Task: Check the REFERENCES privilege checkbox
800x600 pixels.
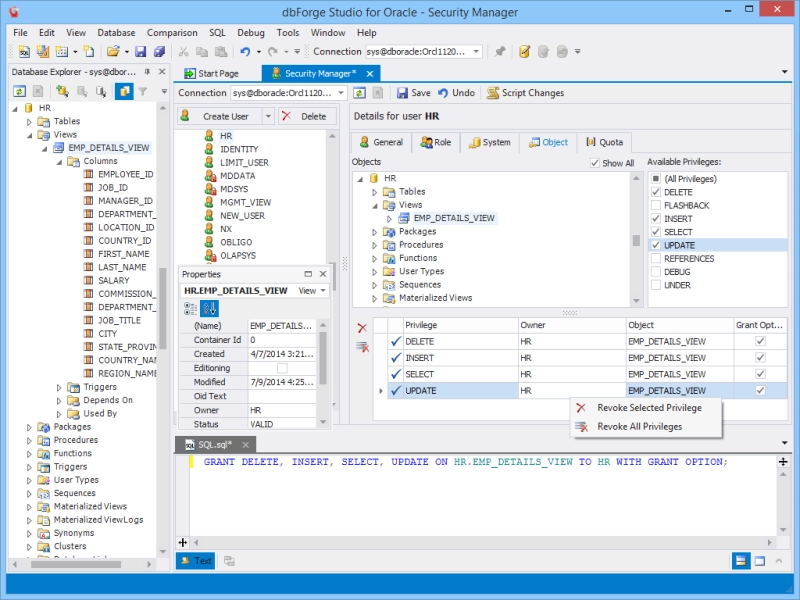Action: [656, 258]
